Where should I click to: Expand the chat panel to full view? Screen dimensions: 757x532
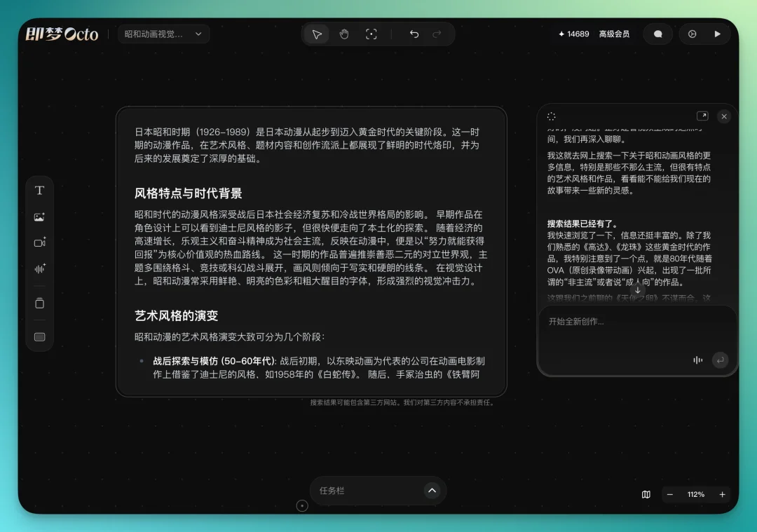(703, 115)
